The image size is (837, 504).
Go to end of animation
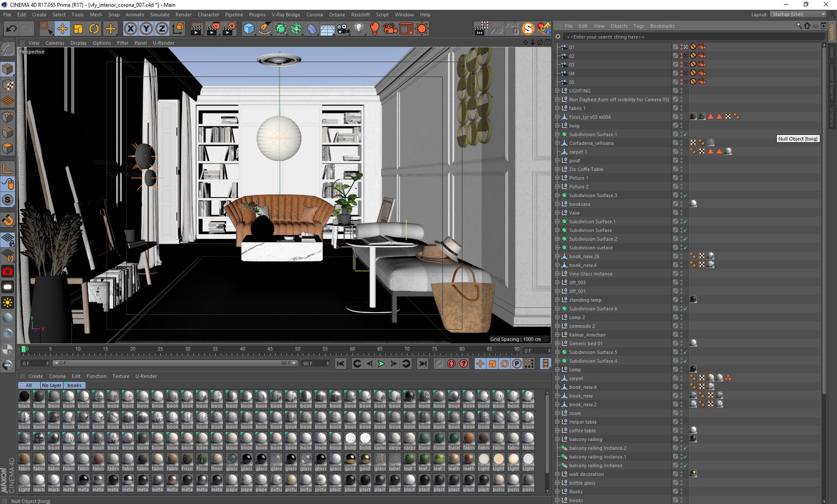pyautogui.click(x=422, y=364)
